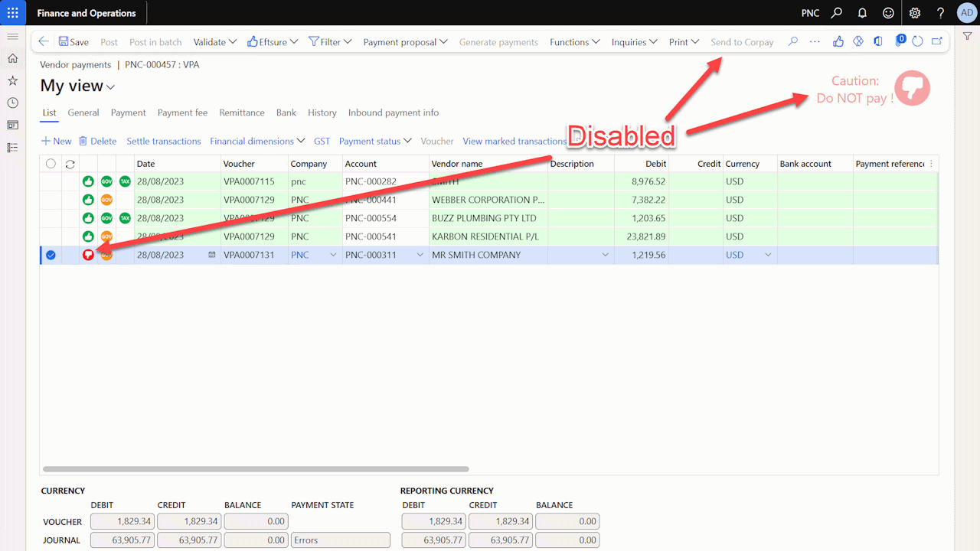Screen dimensions: 980x551
Task: Create a record with the New button
Action: point(56,141)
